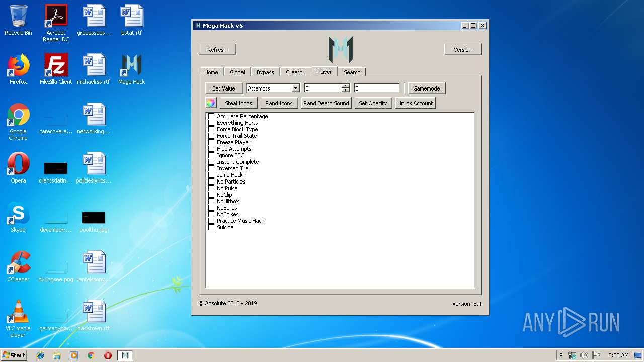Viewport: 644px width, 362px height.
Task: Click the Version button
Action: click(x=463, y=49)
